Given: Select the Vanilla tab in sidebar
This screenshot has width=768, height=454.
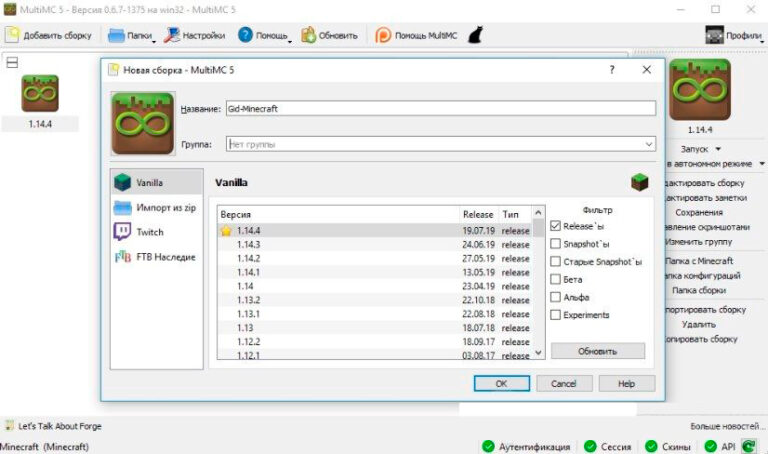Looking at the screenshot, I should pyautogui.click(x=150, y=183).
